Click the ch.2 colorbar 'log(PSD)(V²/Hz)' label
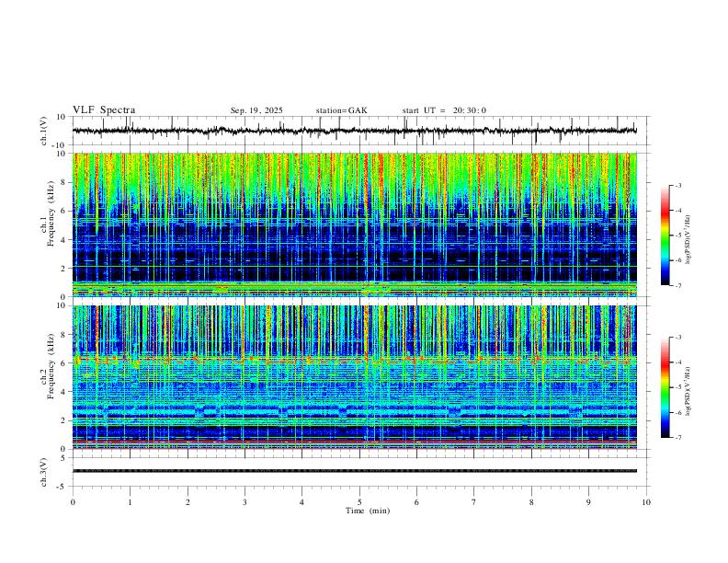The width and height of the screenshot is (728, 563). point(688,391)
